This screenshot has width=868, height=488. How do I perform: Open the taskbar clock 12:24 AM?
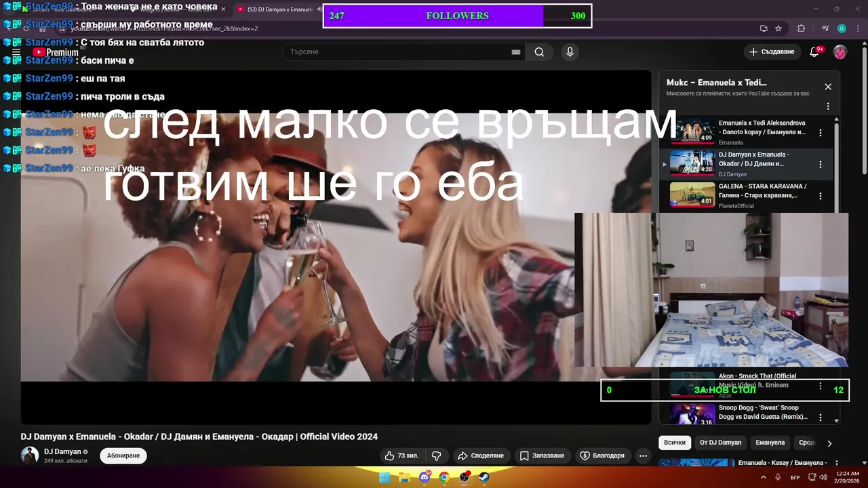[x=848, y=477]
